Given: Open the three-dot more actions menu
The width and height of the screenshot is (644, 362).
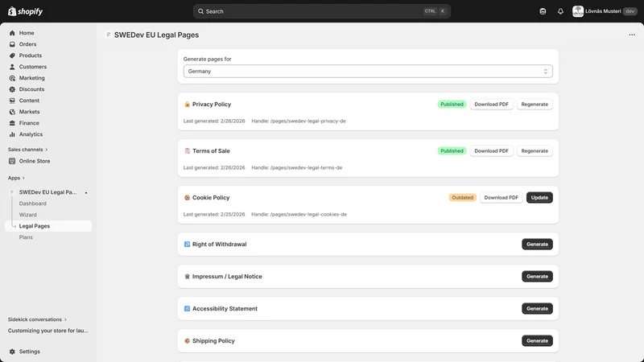Looking at the screenshot, I should pos(632,35).
